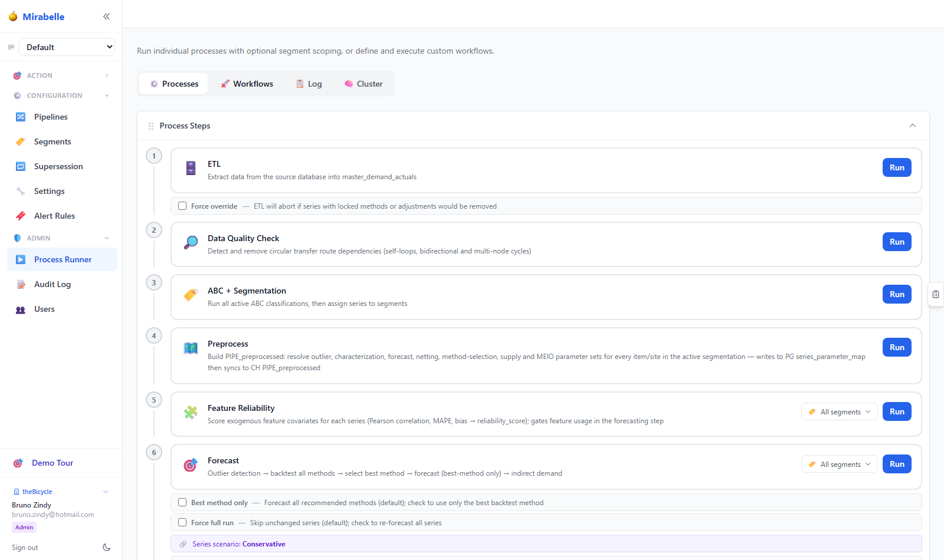Viewport: 944px width, 560px height.
Task: Run the Forecast step
Action: pos(897,464)
